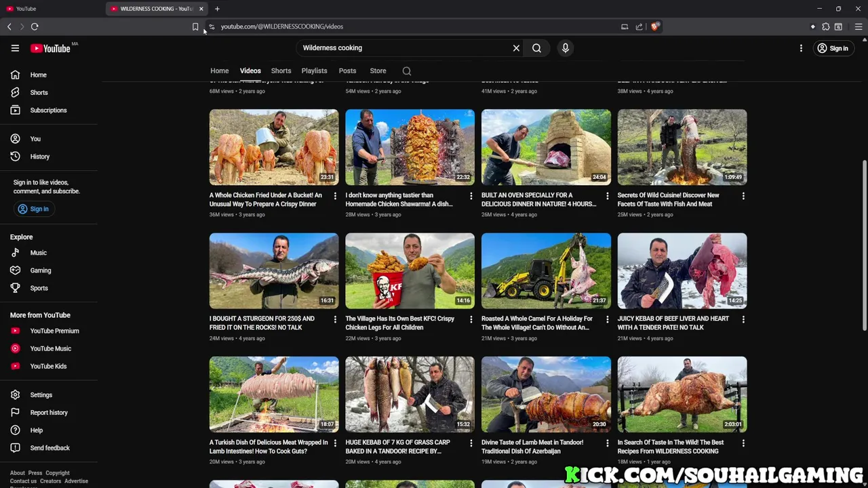Select the Videos channel tab

click(250, 71)
